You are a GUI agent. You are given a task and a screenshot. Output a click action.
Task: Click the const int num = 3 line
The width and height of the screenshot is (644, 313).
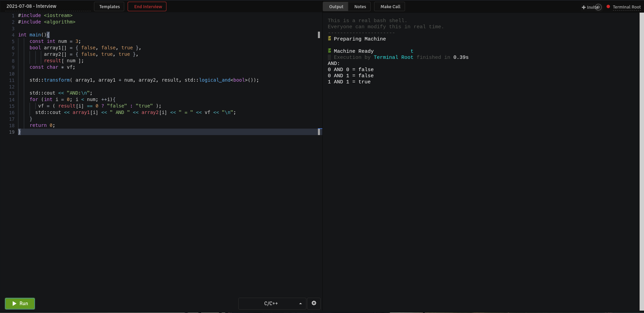tap(55, 41)
